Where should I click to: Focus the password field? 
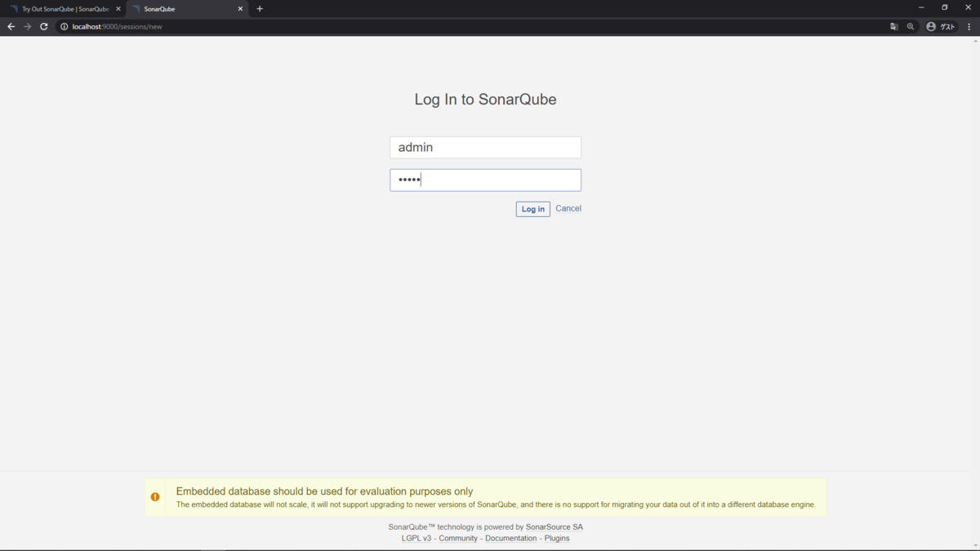[485, 180]
